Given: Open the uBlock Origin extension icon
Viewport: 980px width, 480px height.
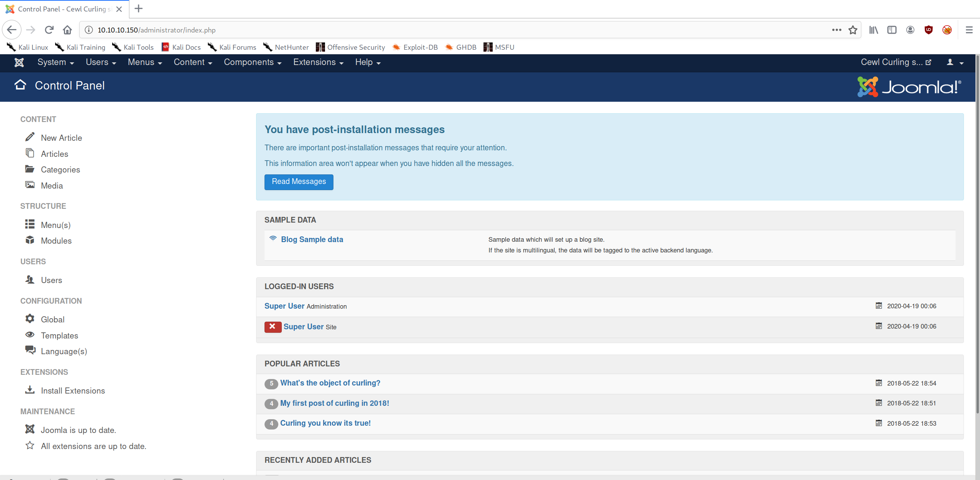Looking at the screenshot, I should [929, 30].
